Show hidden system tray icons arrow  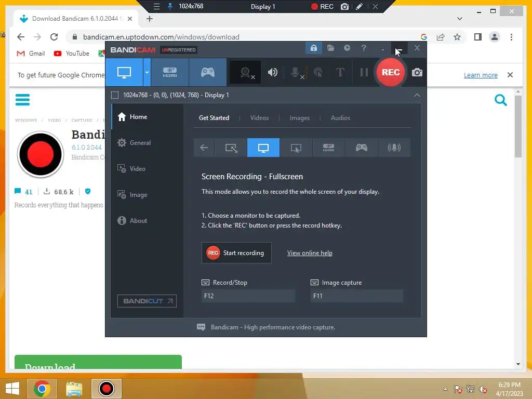[445, 389]
